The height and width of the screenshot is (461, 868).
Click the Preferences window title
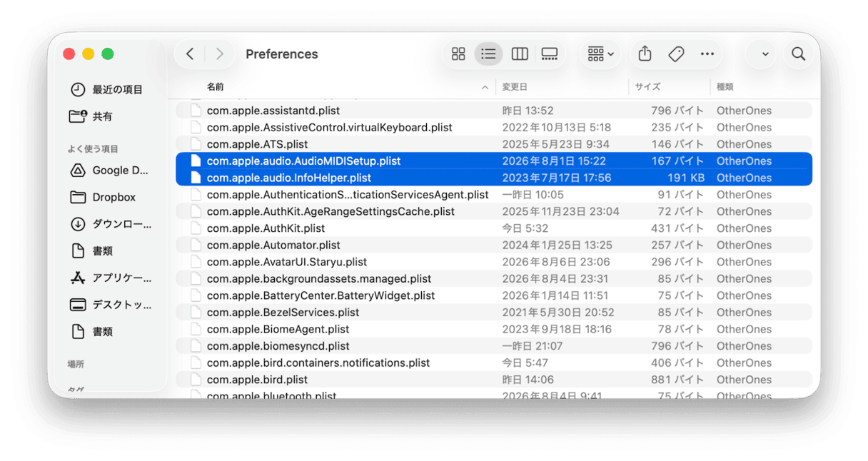point(282,54)
